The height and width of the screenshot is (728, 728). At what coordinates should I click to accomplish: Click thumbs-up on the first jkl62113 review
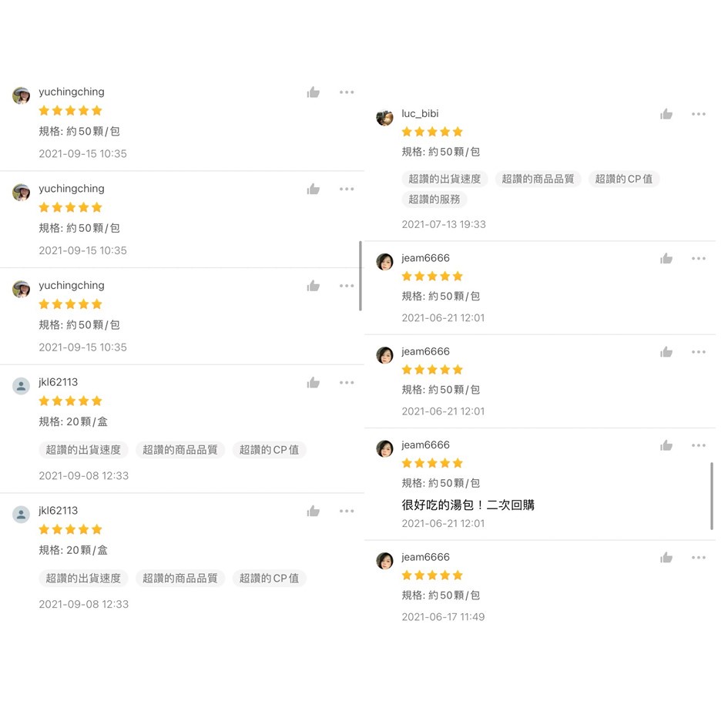pos(313,383)
